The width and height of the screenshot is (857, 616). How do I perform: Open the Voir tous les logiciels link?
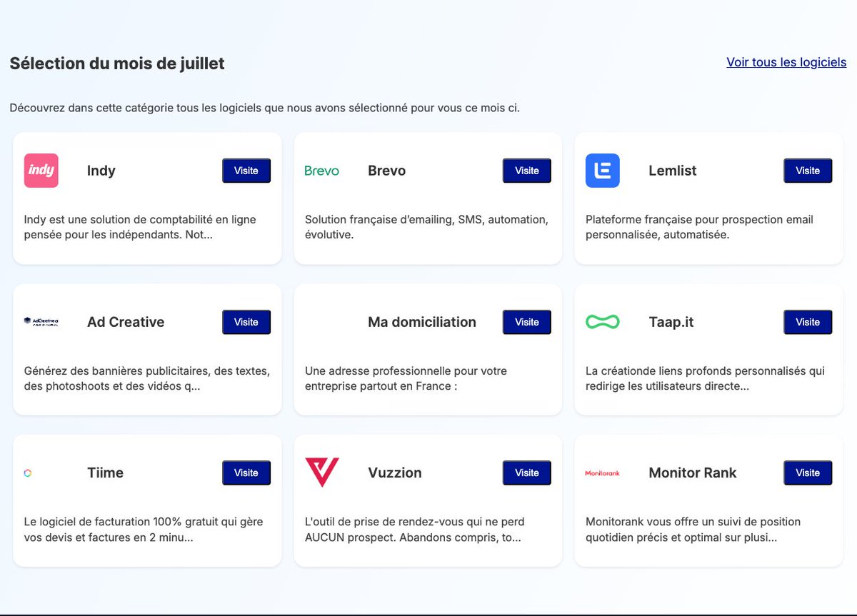(x=786, y=62)
